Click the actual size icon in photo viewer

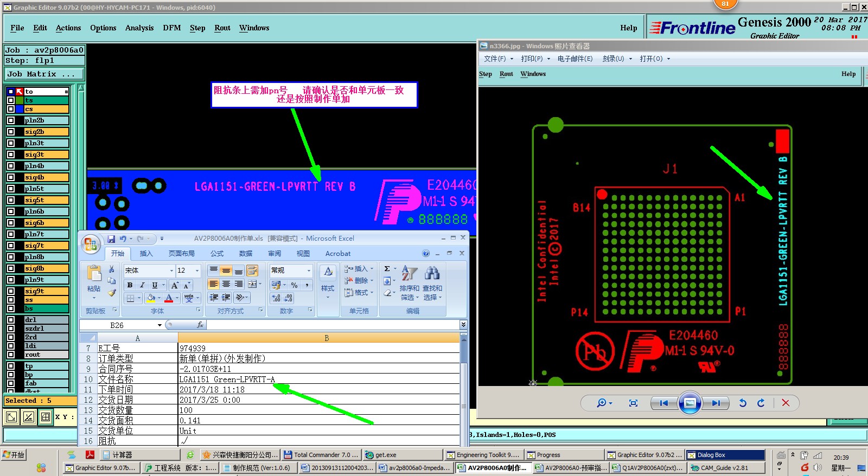pyautogui.click(x=633, y=403)
